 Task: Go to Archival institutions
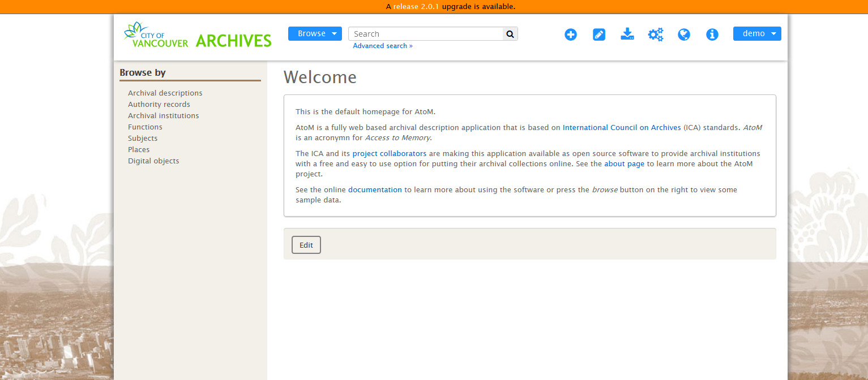point(163,116)
